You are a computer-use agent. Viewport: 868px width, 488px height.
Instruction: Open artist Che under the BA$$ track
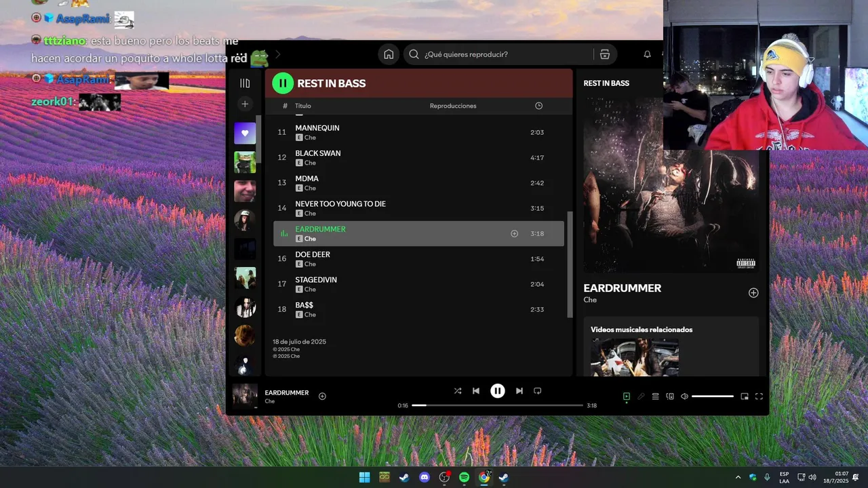point(310,314)
